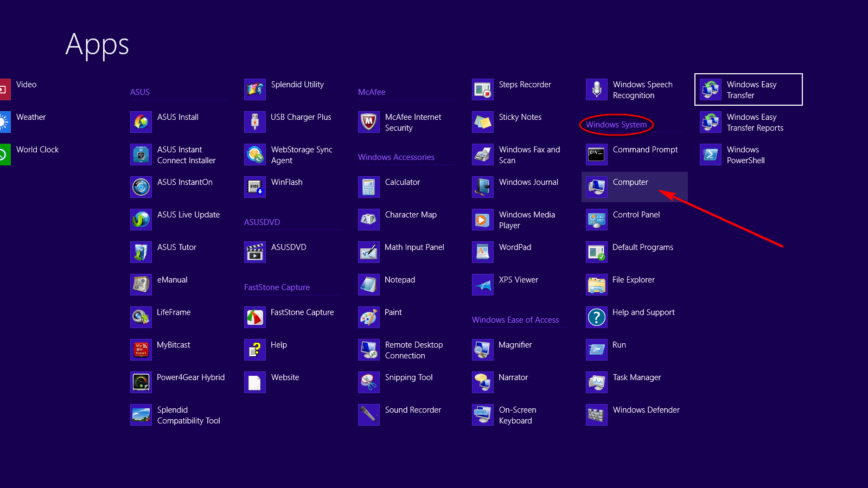Open the On-Screen Keyboard icon
Screen dimensions: 868x488
[x=483, y=415]
